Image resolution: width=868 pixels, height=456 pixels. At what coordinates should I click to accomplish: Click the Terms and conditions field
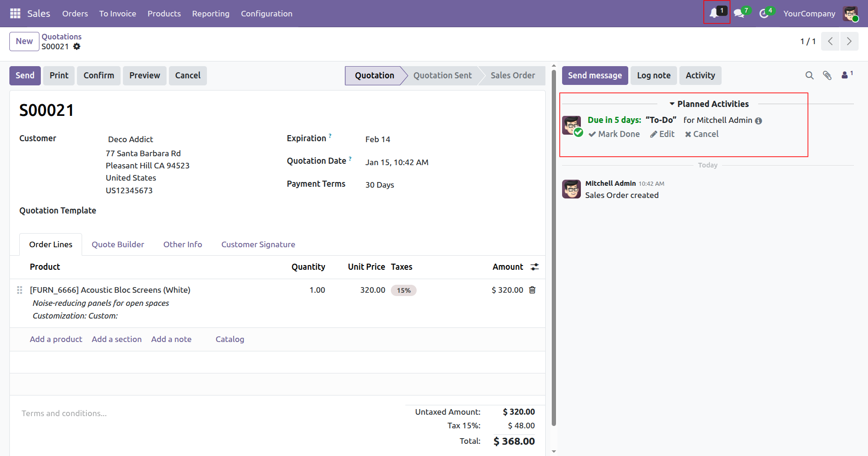coord(64,413)
